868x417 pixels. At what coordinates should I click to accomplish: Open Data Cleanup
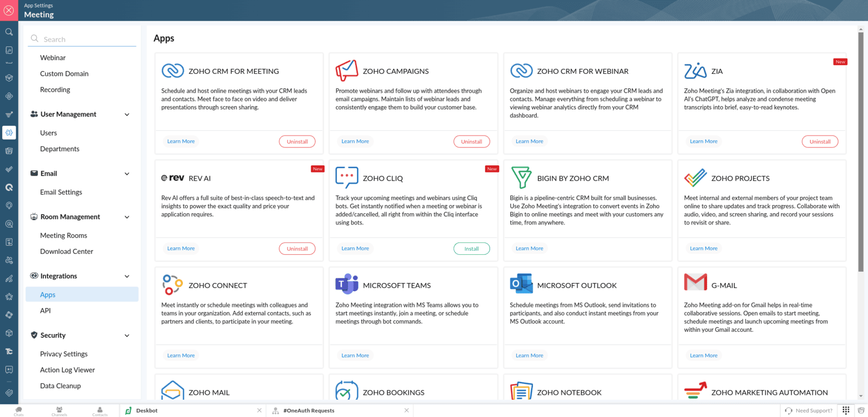click(x=60, y=386)
